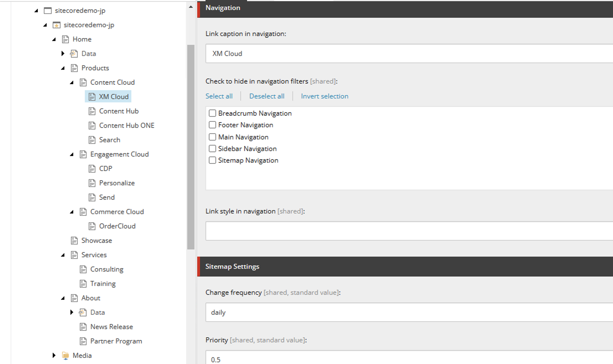Click the sitecoredemo-jp site collection window icon
The height and width of the screenshot is (364, 613).
pyautogui.click(x=48, y=11)
